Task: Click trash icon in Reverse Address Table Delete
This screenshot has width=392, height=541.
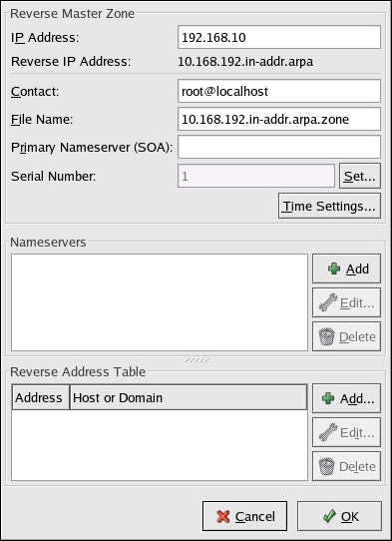Action: (327, 466)
